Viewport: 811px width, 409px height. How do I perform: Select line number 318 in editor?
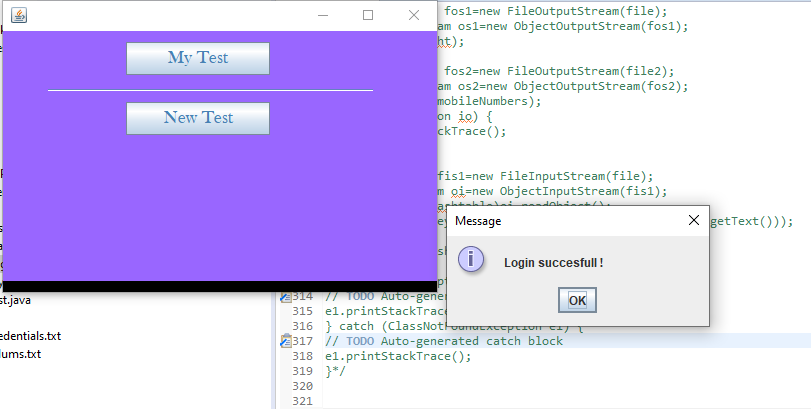(303, 356)
